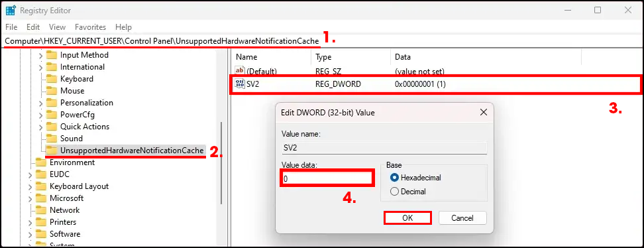
Task: Select the Sound folder icon
Action: [51, 139]
